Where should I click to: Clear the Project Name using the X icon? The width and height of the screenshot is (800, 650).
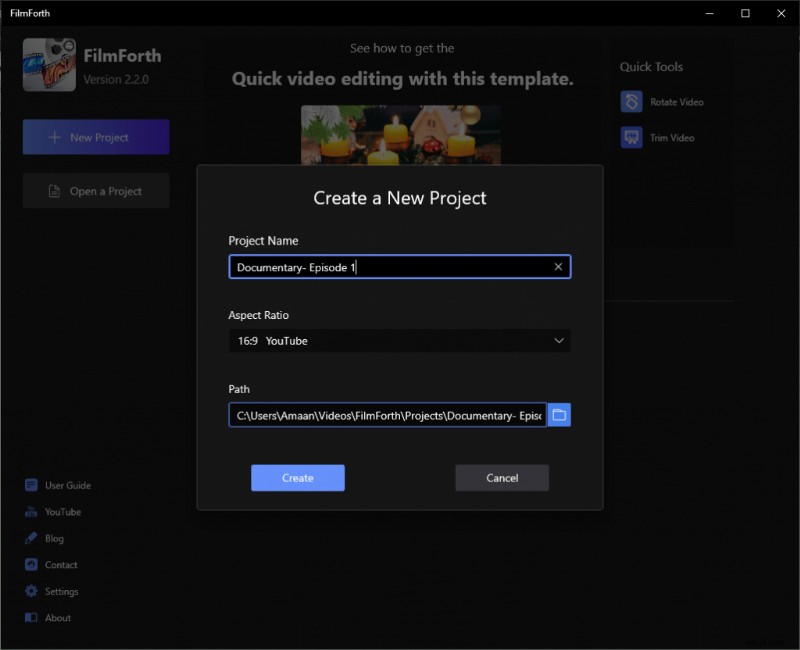pyautogui.click(x=558, y=266)
